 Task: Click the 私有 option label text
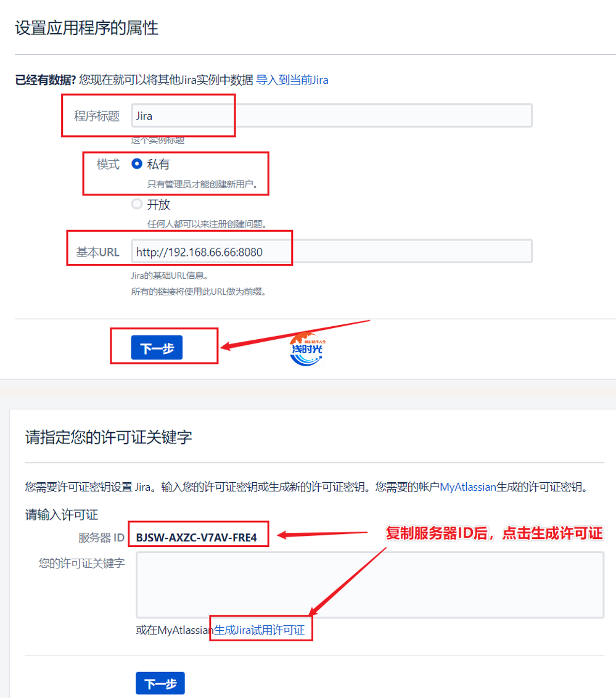click(x=158, y=164)
